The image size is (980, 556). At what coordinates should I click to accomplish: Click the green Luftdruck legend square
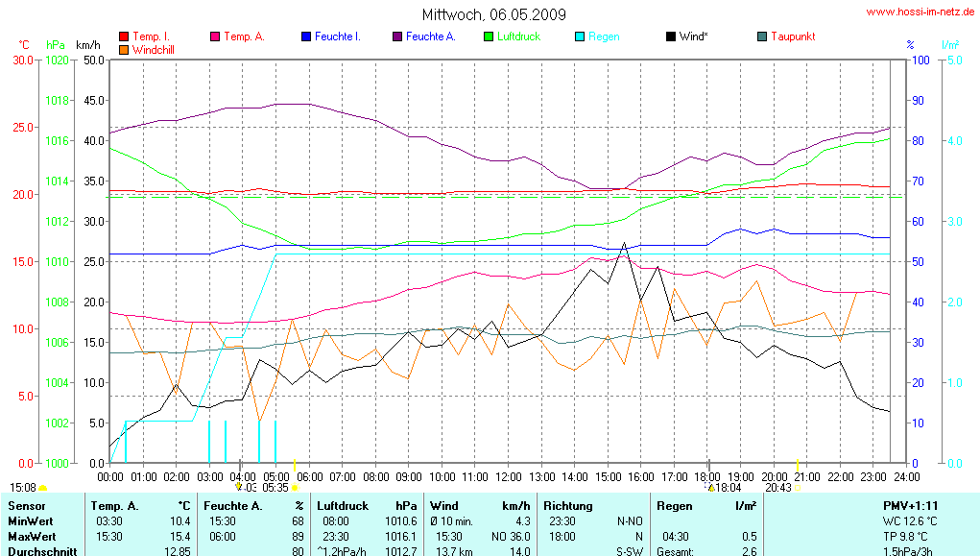(488, 36)
